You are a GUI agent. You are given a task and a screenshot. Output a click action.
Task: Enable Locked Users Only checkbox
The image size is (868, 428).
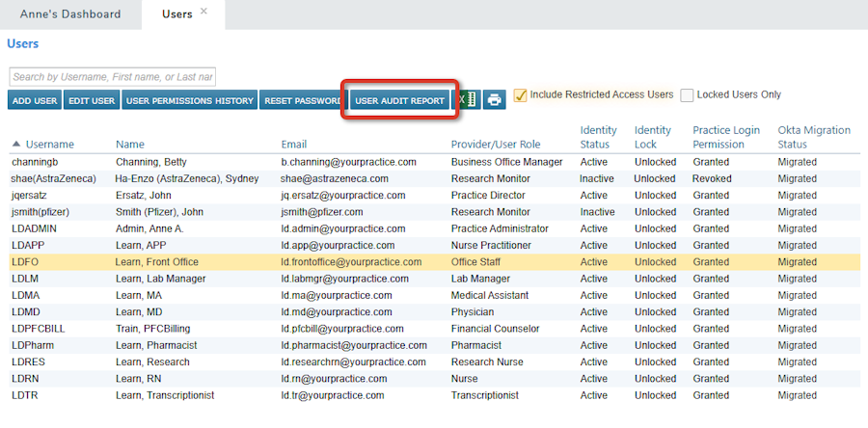pyautogui.click(x=687, y=95)
